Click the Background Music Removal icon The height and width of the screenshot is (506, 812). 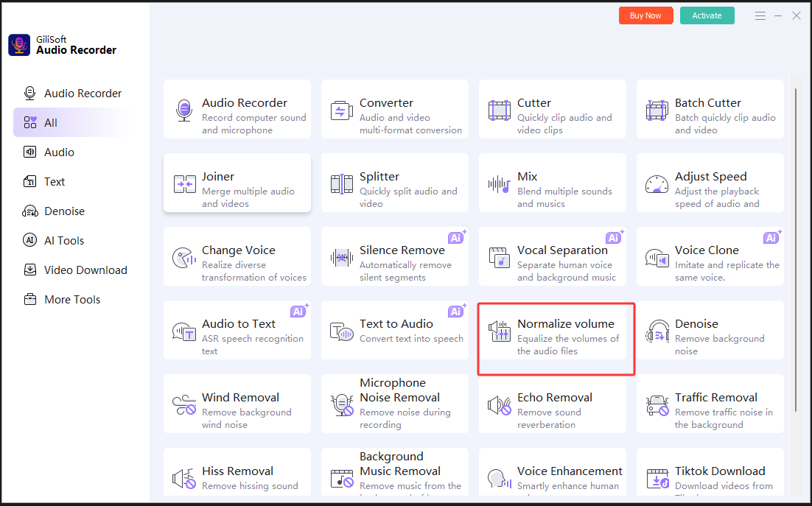coord(342,479)
